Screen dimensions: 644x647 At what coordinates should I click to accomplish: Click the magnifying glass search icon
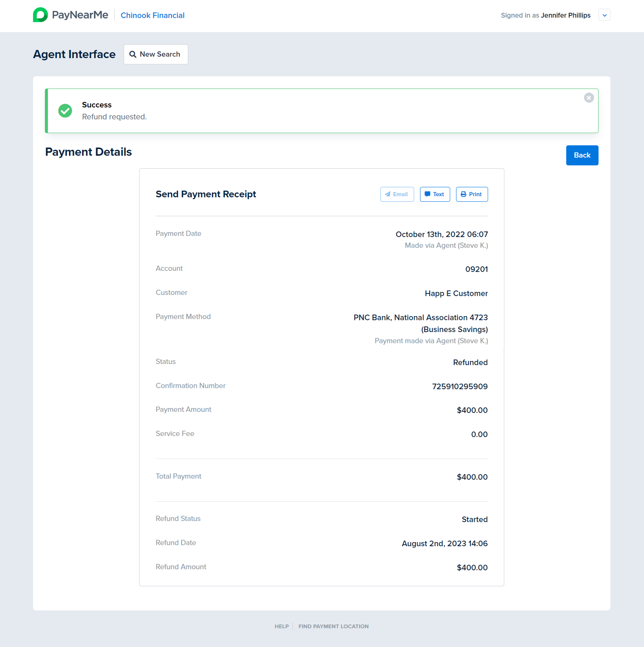click(x=133, y=54)
